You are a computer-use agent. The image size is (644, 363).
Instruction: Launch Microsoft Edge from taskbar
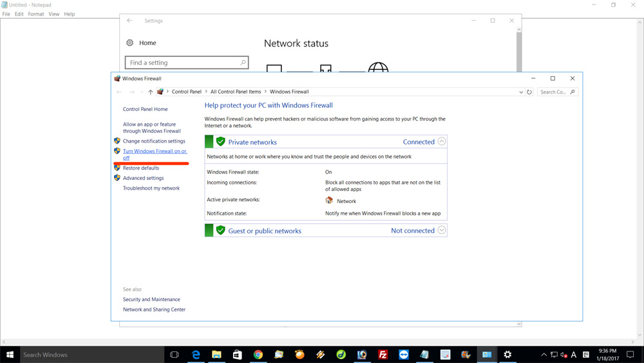click(196, 355)
